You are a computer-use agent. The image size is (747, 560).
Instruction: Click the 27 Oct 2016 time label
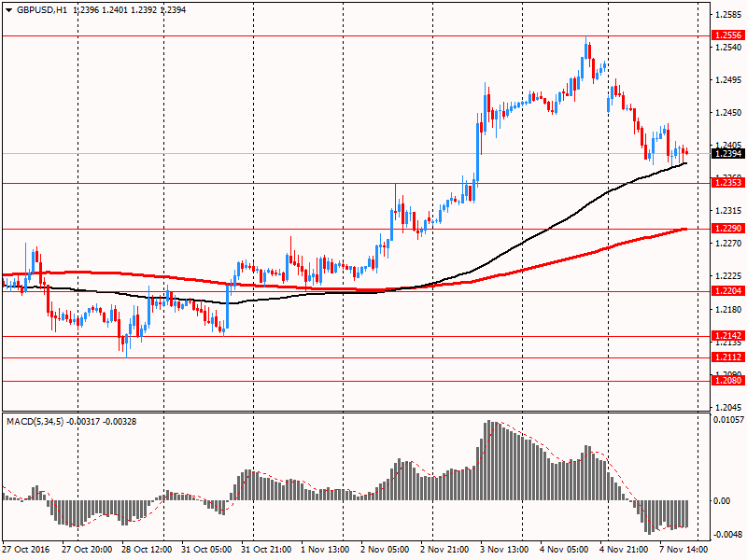26,549
